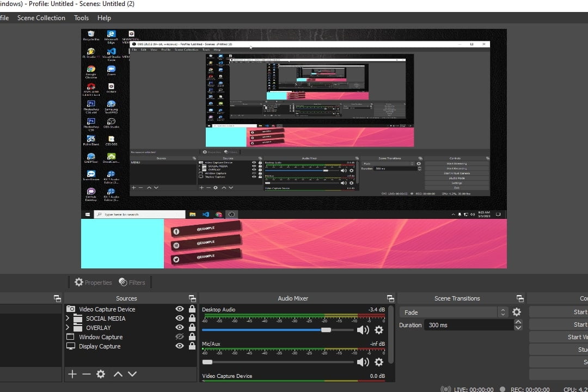
Task: Open transition properties gear icon
Action: click(516, 312)
